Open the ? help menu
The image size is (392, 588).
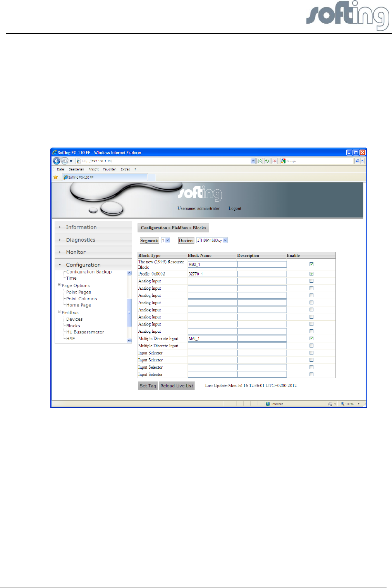(135, 169)
